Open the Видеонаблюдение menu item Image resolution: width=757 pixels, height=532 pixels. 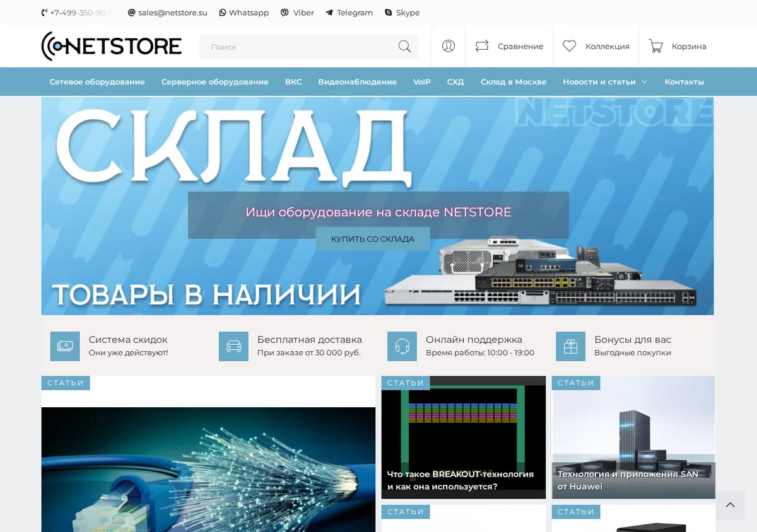coord(357,82)
